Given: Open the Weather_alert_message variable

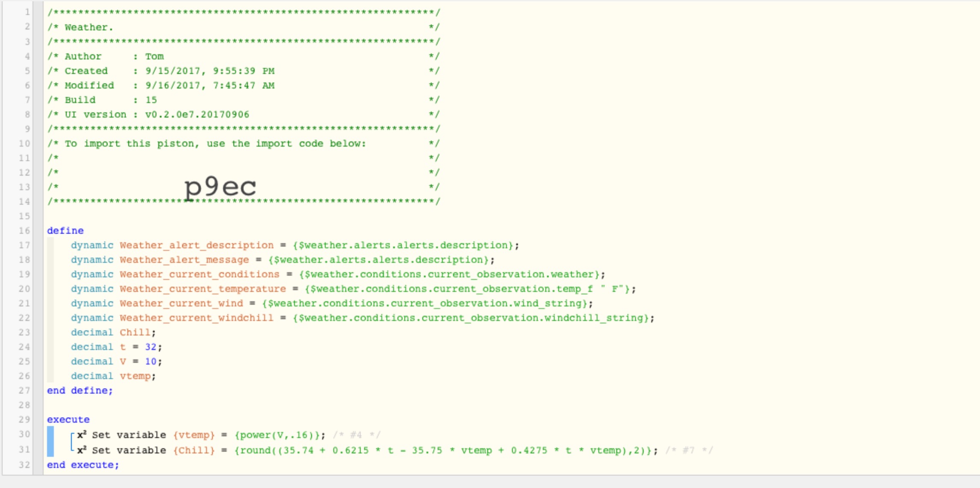Looking at the screenshot, I should [x=184, y=260].
